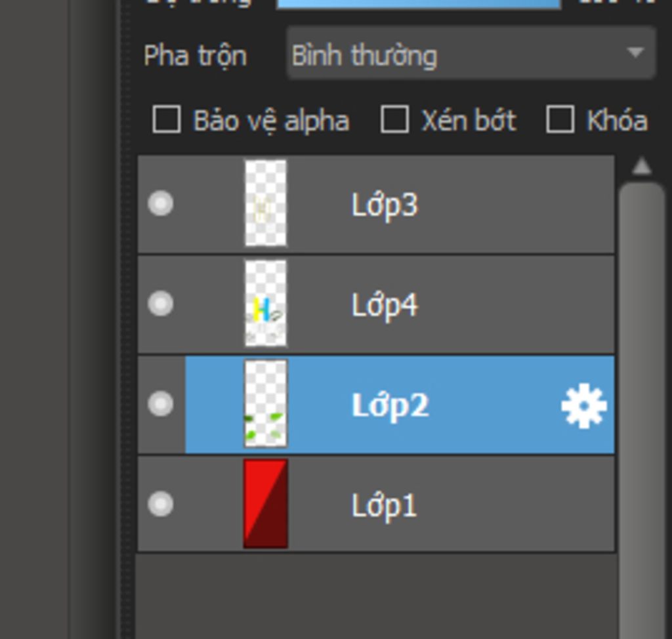Tick the Khóa checkbox
672x639 pixels.
(x=560, y=121)
